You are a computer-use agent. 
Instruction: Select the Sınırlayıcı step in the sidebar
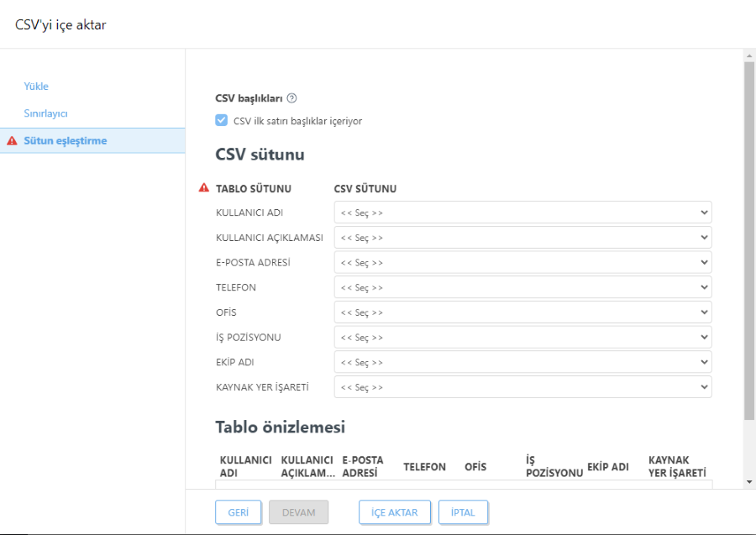44,113
